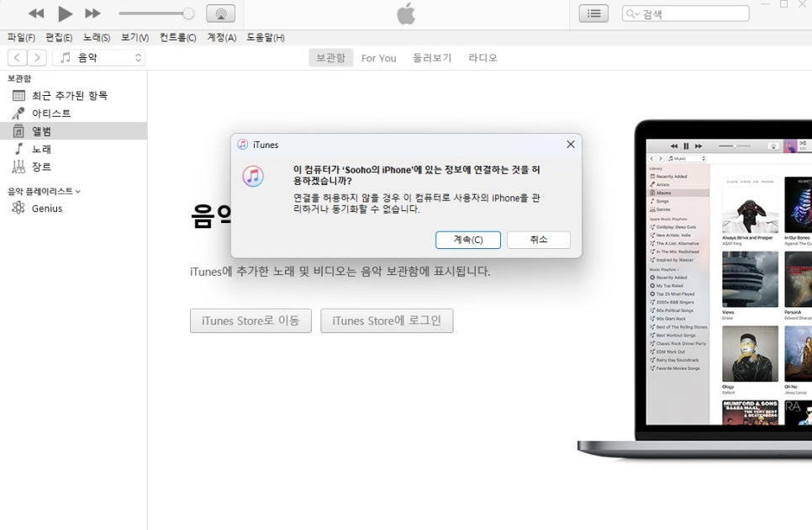812x530 pixels.
Task: Click the iTunes Store에 로그인 button
Action: (x=387, y=321)
